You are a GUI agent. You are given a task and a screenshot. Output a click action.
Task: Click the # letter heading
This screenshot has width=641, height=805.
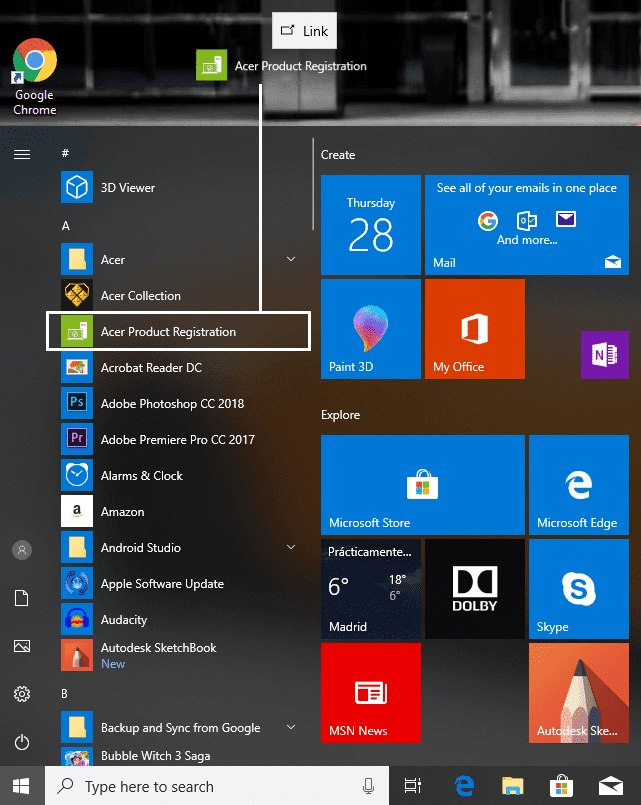(65, 153)
